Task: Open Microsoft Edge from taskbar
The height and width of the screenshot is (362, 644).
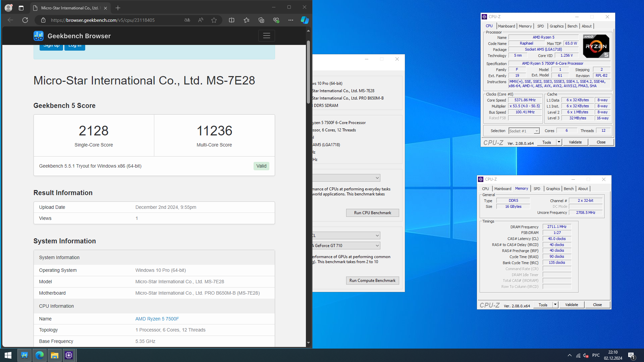Action: [x=40, y=355]
